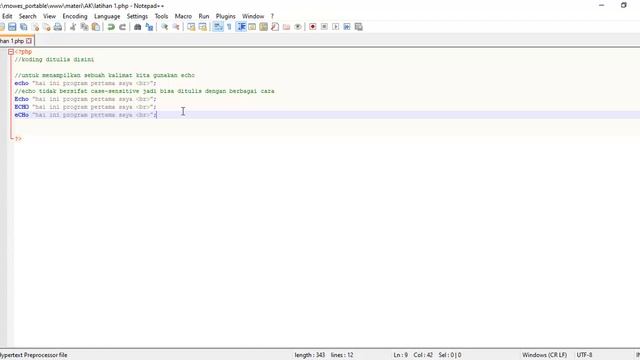The height and width of the screenshot is (360, 640).
Task: Click comment line 'koding ditulis disini'
Action: point(54,60)
